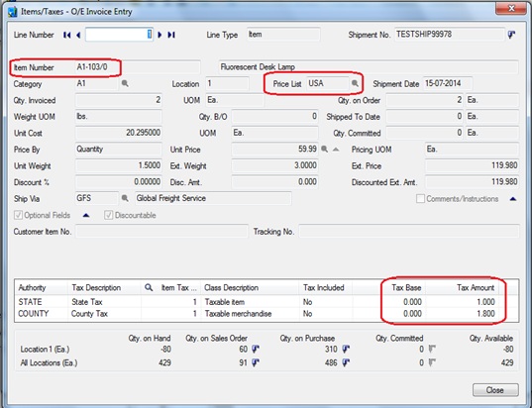Image resolution: width=532 pixels, height=408 pixels.
Task: Toggle Discountable checkbox
Action: pos(108,215)
